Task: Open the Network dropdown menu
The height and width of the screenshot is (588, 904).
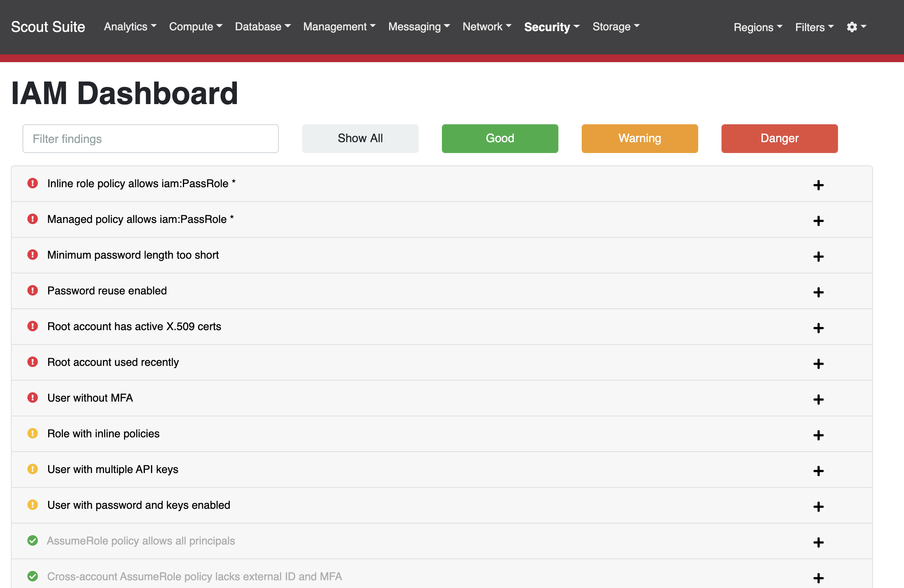Action: tap(487, 26)
